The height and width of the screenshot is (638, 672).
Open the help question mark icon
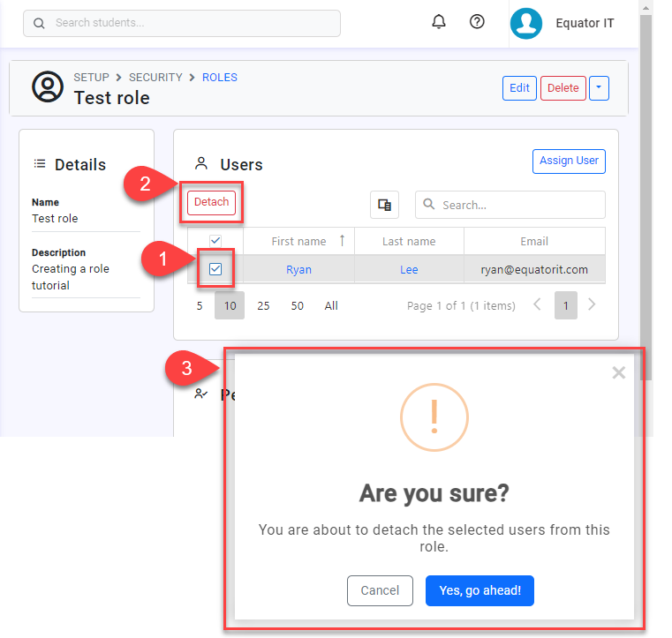[x=477, y=22]
